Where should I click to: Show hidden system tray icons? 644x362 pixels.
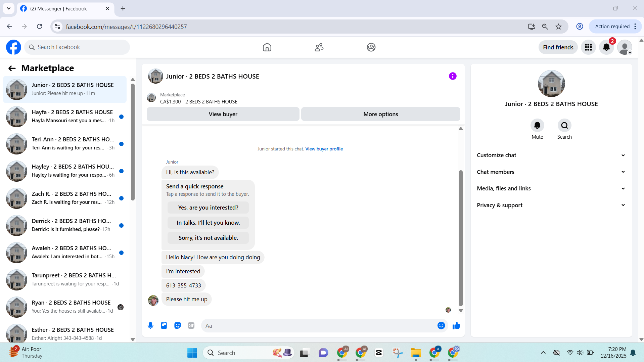point(543,353)
